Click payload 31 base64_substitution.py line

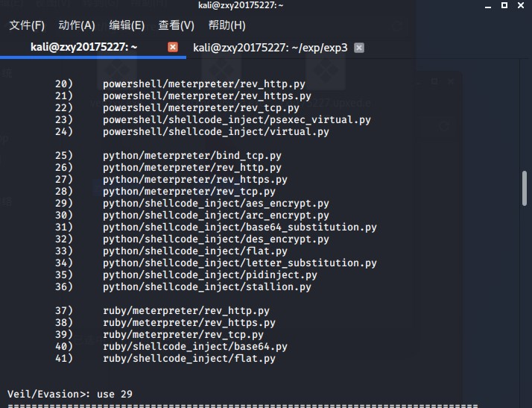tap(216, 227)
